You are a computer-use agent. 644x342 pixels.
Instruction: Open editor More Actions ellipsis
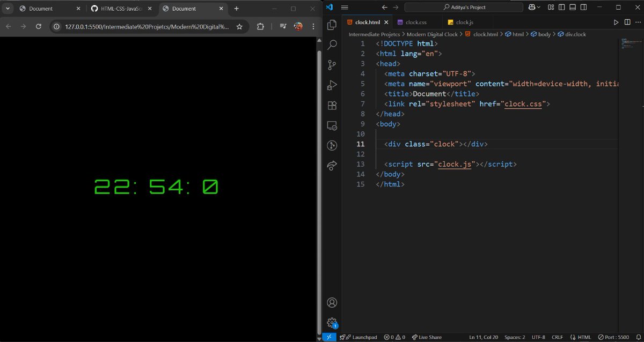coord(638,22)
